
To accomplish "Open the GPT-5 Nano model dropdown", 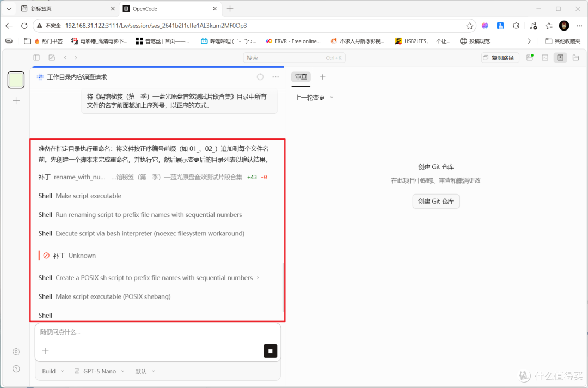I will point(100,371).
